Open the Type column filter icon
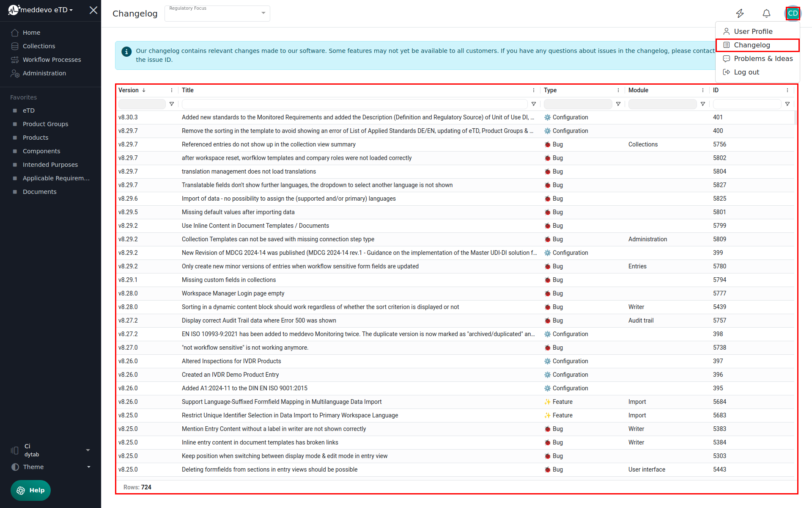 618,104
